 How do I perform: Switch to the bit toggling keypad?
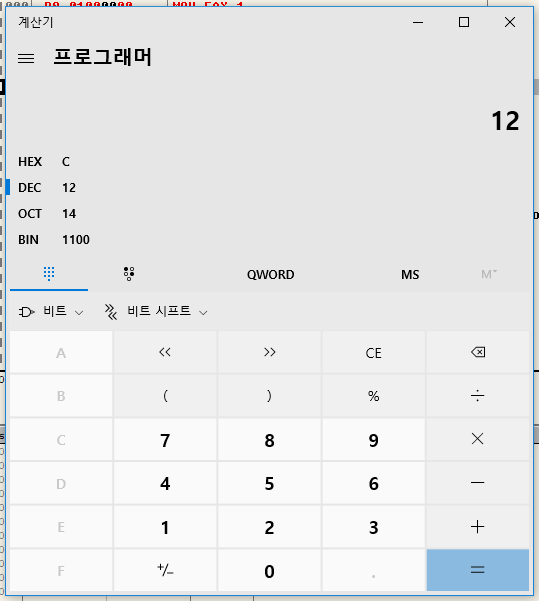129,274
